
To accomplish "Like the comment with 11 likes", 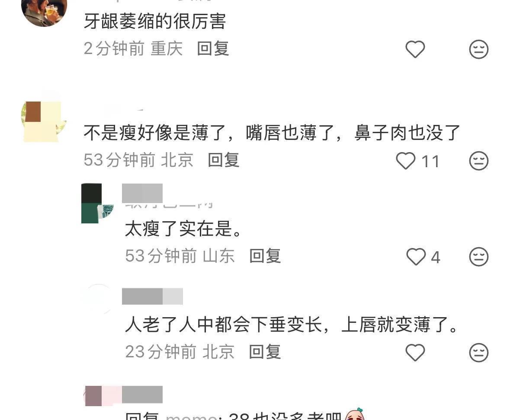I will (406, 161).
